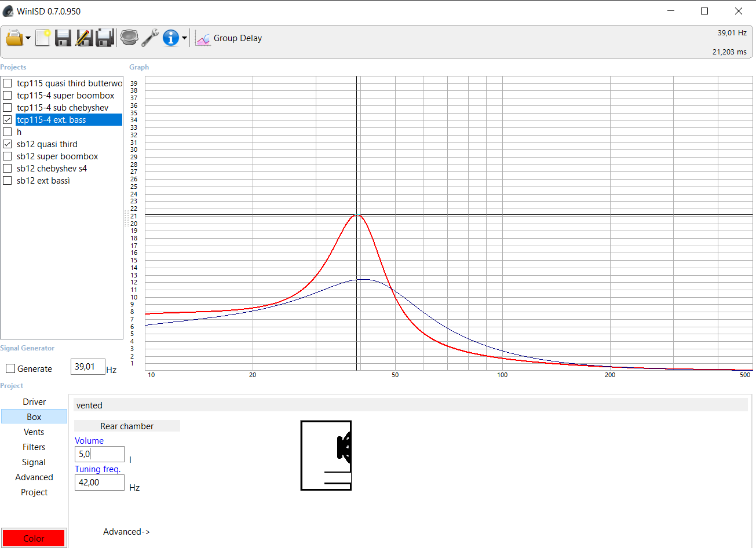Click the Save As pencil-disk icon
Screen dimensions: 756x548
(x=84, y=38)
